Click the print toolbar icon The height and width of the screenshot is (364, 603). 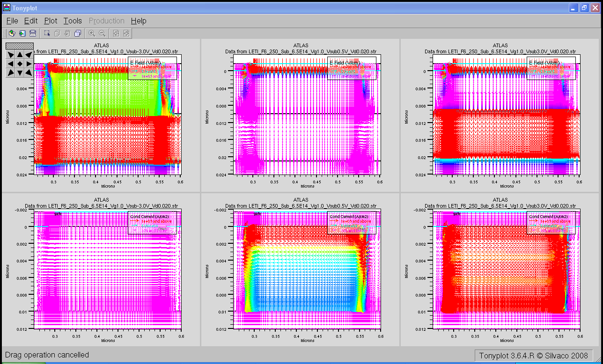33,33
